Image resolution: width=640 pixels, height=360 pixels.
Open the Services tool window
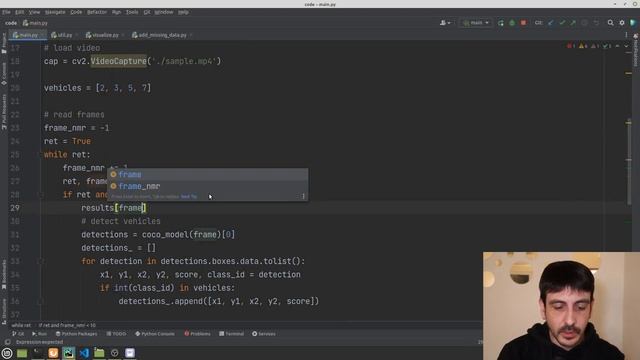[x=264, y=334]
